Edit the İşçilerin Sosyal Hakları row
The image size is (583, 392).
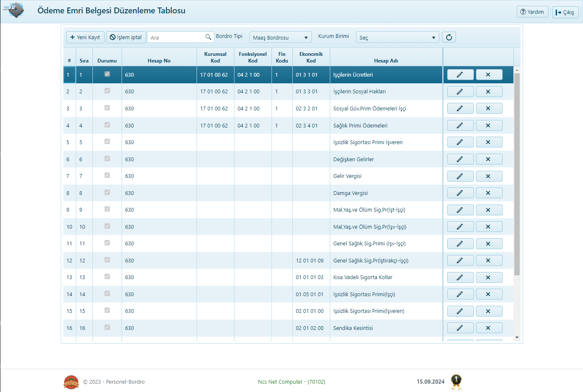(460, 92)
